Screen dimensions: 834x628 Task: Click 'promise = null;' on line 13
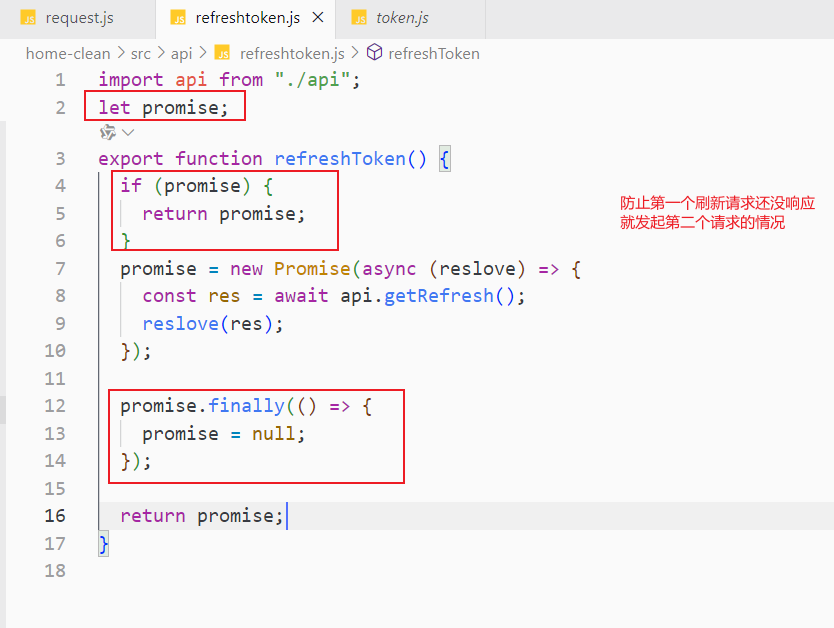pos(224,434)
